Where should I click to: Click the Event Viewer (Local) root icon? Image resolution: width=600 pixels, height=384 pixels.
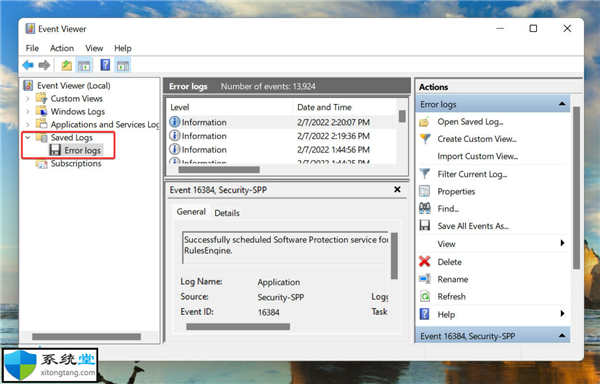point(28,85)
